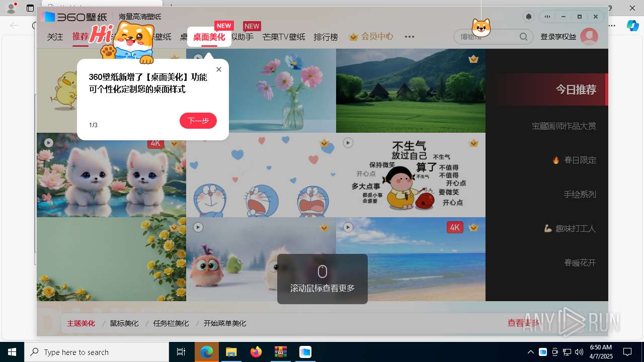Image resolution: width=644 pixels, height=362 pixels.
Task: Open Firefox from taskbar
Action: click(256, 352)
